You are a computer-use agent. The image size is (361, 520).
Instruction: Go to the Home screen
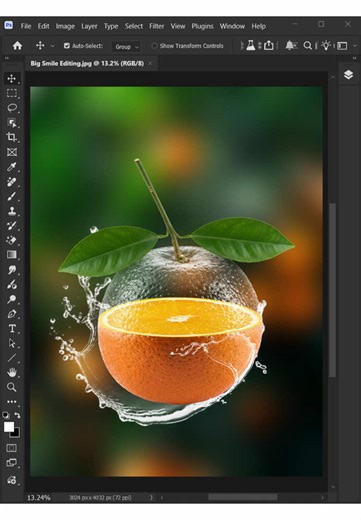[x=17, y=46]
